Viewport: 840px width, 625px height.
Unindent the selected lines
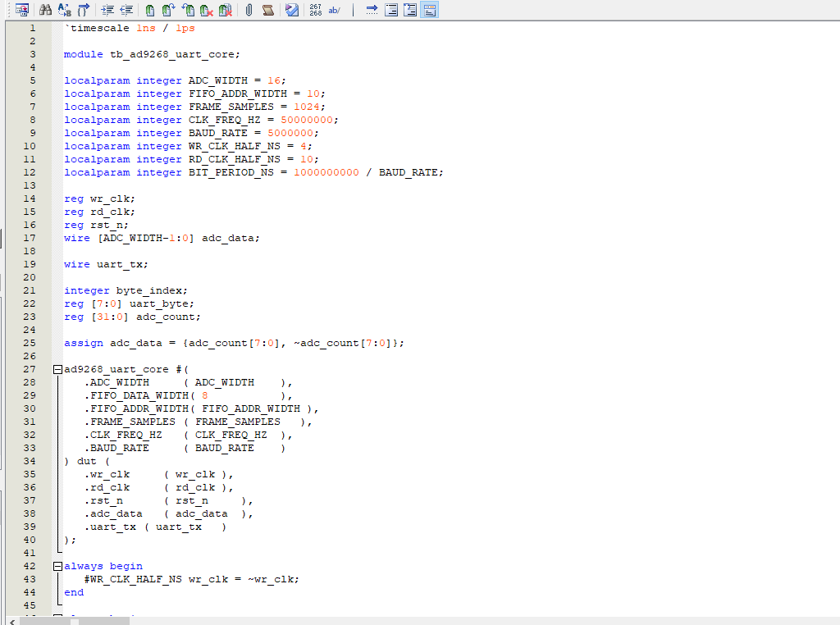pyautogui.click(x=126, y=10)
